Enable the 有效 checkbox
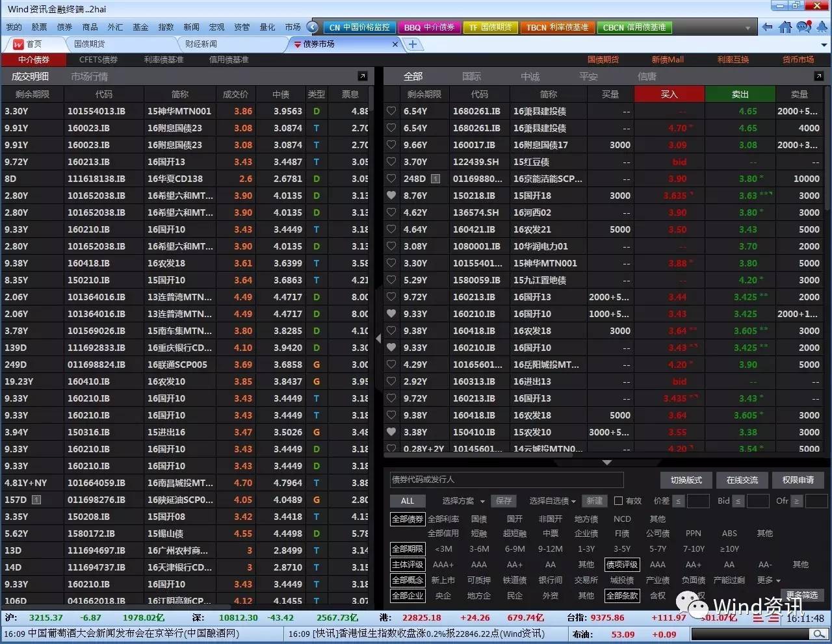This screenshot has height=644, width=832. coord(618,501)
